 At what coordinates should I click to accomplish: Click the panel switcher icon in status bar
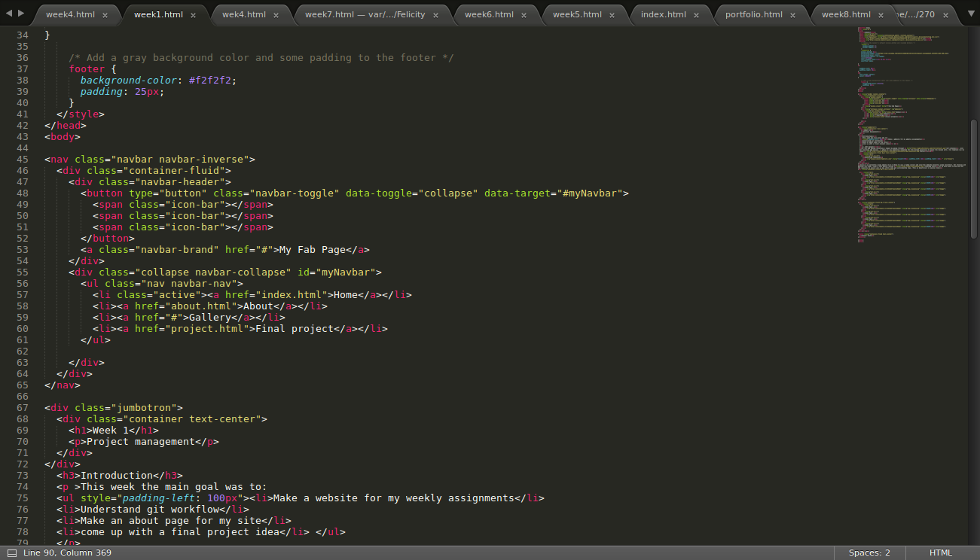click(11, 552)
